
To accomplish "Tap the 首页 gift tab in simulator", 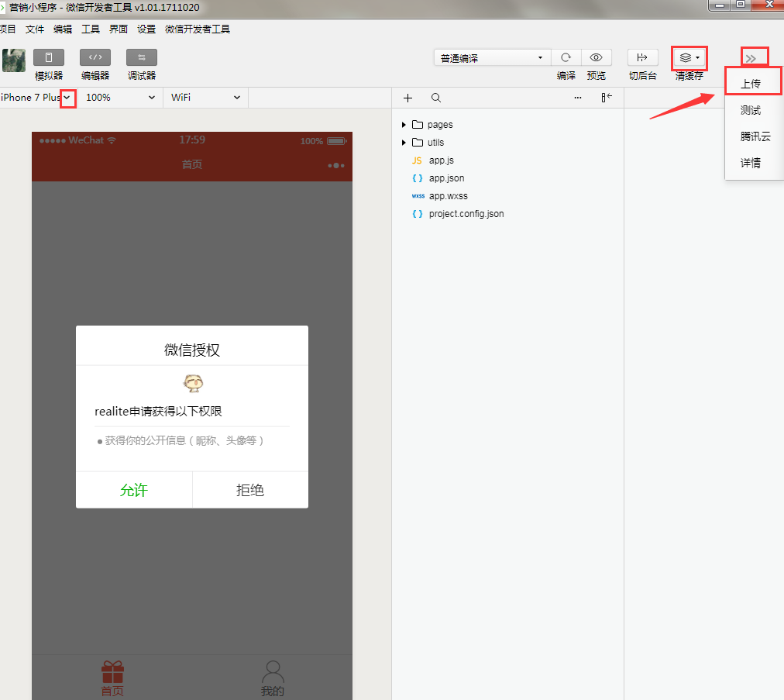I will (112, 678).
